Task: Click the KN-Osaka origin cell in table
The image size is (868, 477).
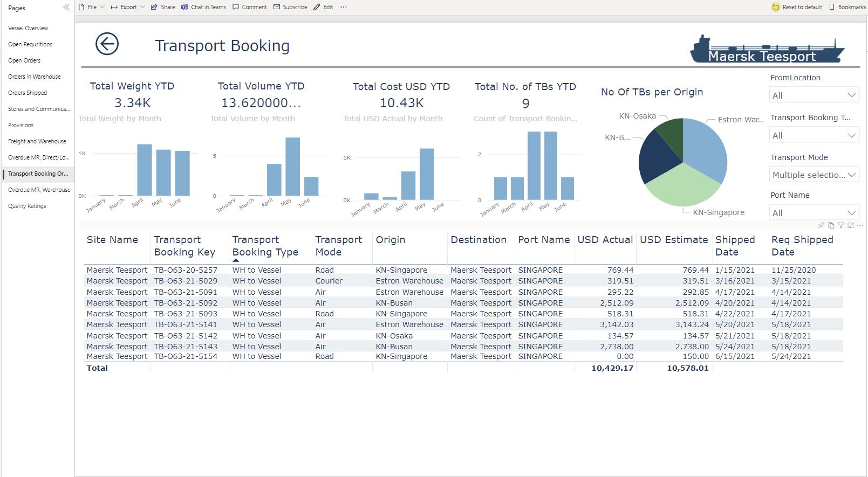Action: [394, 336]
